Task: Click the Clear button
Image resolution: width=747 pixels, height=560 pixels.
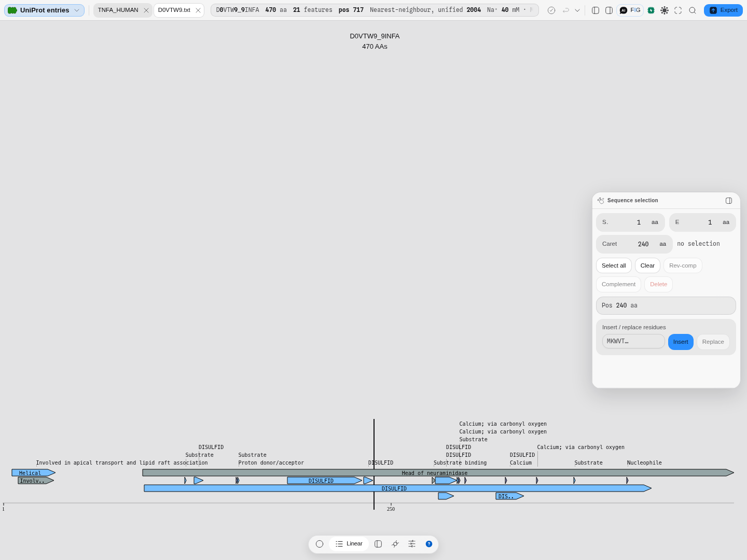Action: click(x=647, y=265)
